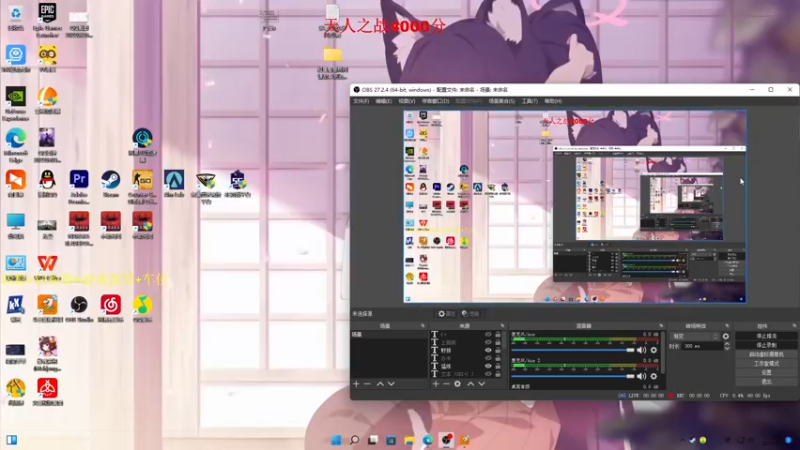Open the Counter-Strike GO desktop icon
This screenshot has height=450, width=800.
tap(142, 186)
